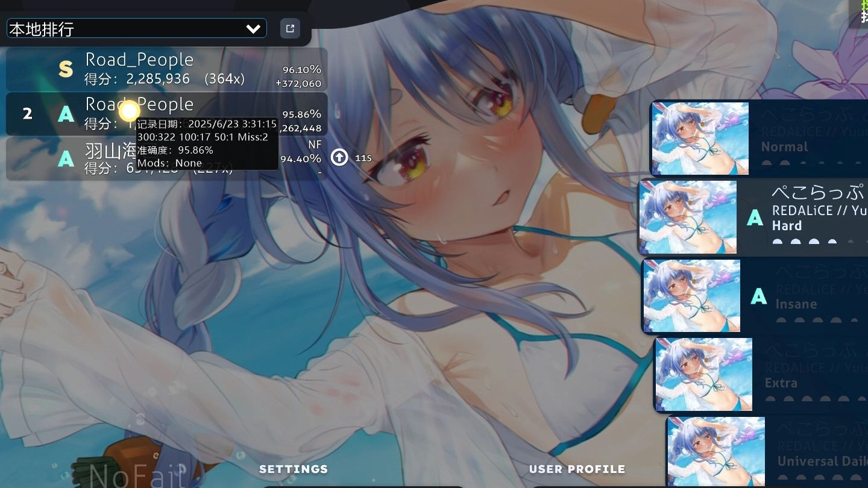Screen dimensions: 868x488
Task: Select the Universal Daile difficulty beatmap card
Action: click(767, 451)
